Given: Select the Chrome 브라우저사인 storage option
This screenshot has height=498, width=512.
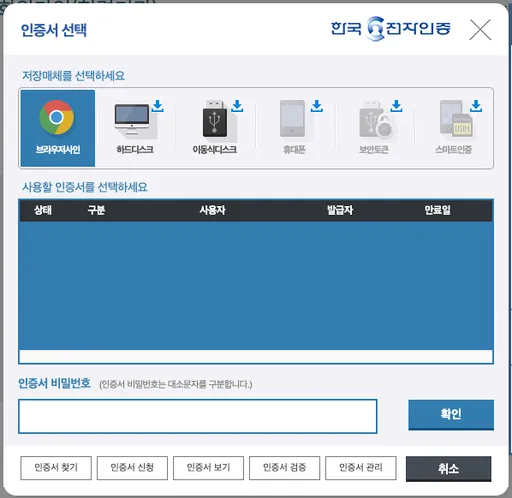Looking at the screenshot, I should pyautogui.click(x=58, y=128).
